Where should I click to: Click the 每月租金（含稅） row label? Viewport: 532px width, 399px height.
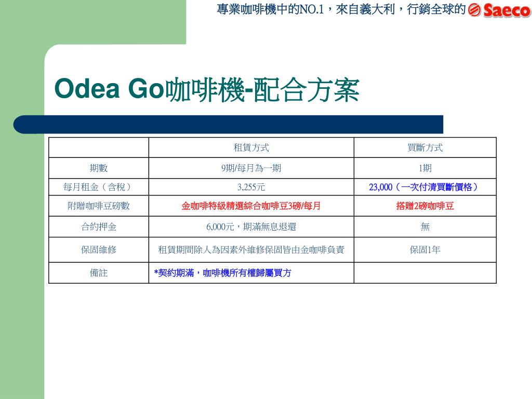(x=98, y=187)
